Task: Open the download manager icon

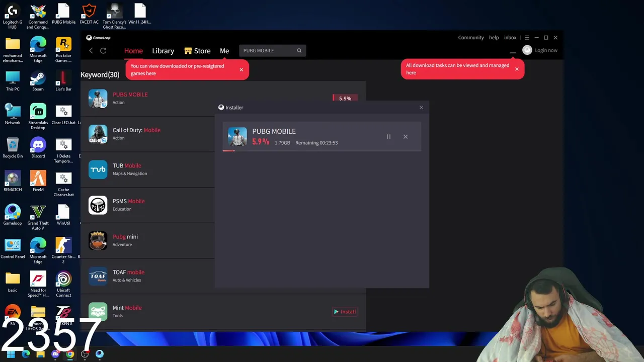Action: 513,51
